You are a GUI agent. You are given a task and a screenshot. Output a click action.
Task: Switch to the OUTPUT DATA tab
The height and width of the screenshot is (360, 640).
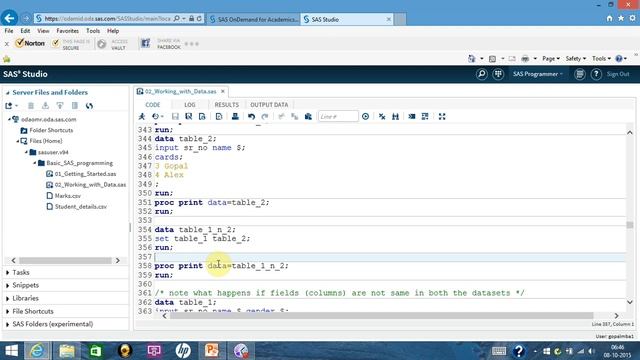point(269,105)
